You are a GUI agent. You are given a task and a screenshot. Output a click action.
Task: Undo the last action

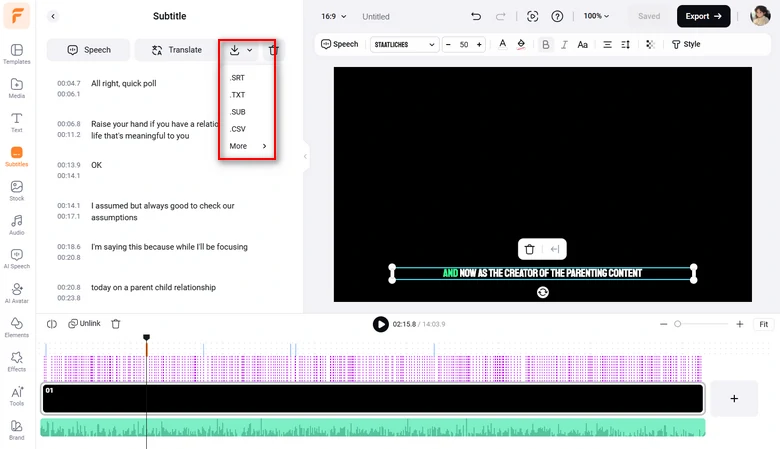pos(476,16)
